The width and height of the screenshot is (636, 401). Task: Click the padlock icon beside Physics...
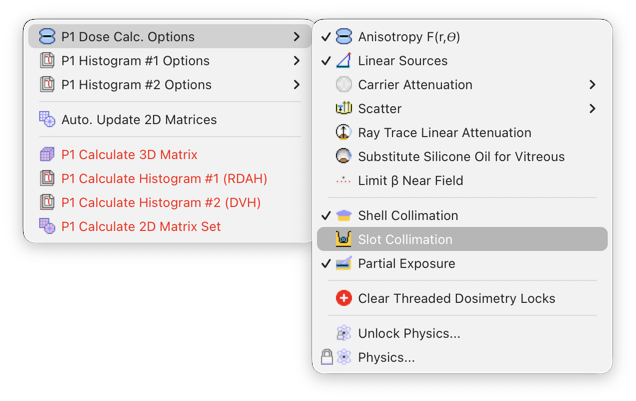tap(327, 357)
